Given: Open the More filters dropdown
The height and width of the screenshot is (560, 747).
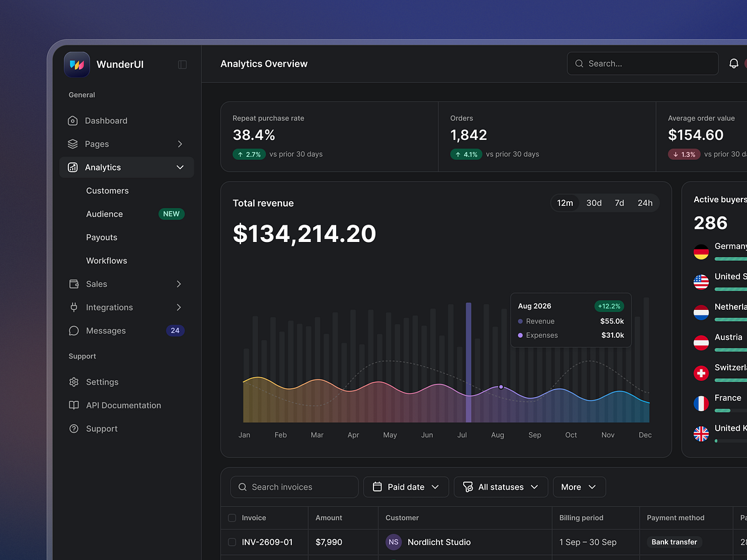Looking at the screenshot, I should (579, 487).
